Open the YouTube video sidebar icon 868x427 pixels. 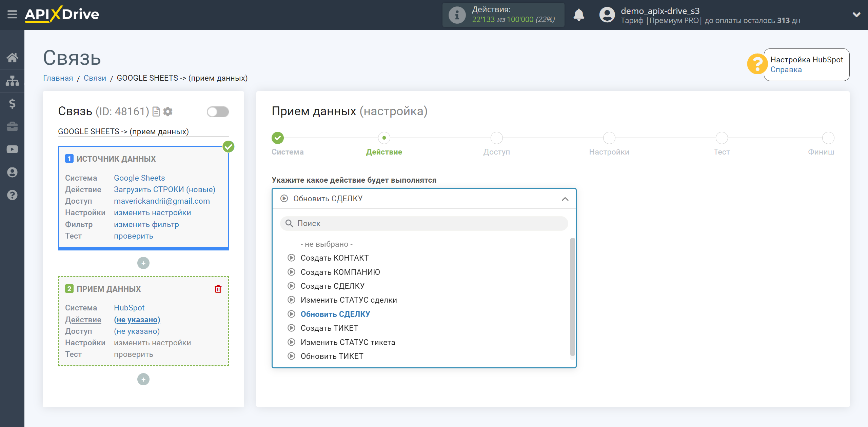tap(12, 149)
